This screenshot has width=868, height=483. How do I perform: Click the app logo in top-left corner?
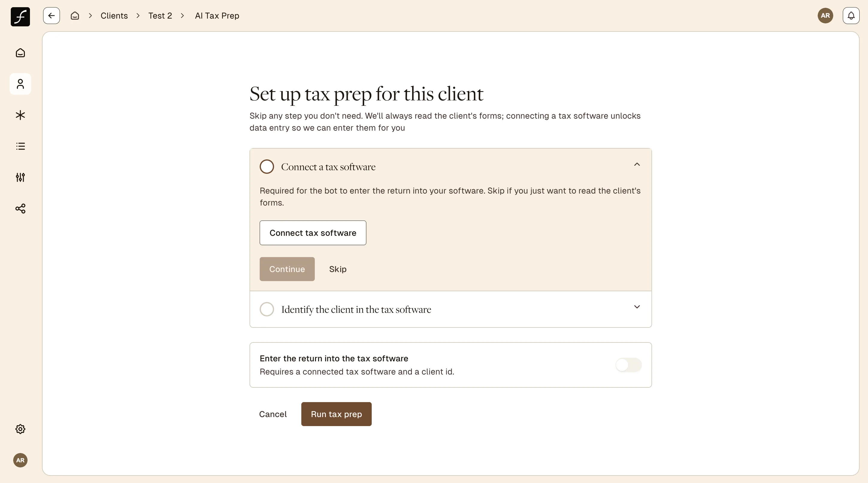20,16
